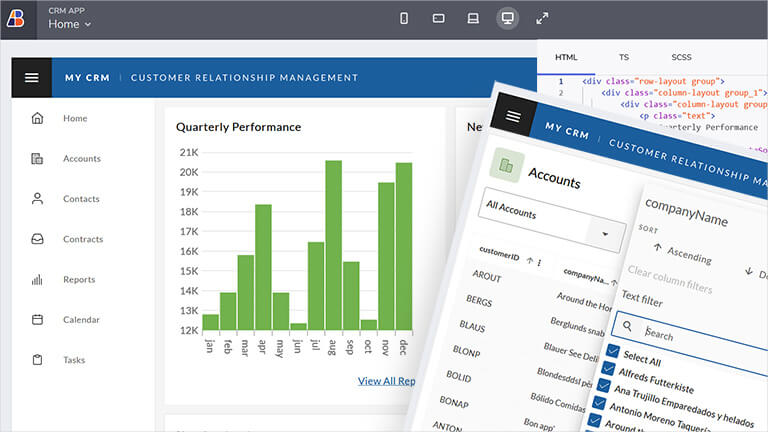The width and height of the screenshot is (768, 432).
Task: Click the View All Reports link
Action: tap(387, 381)
